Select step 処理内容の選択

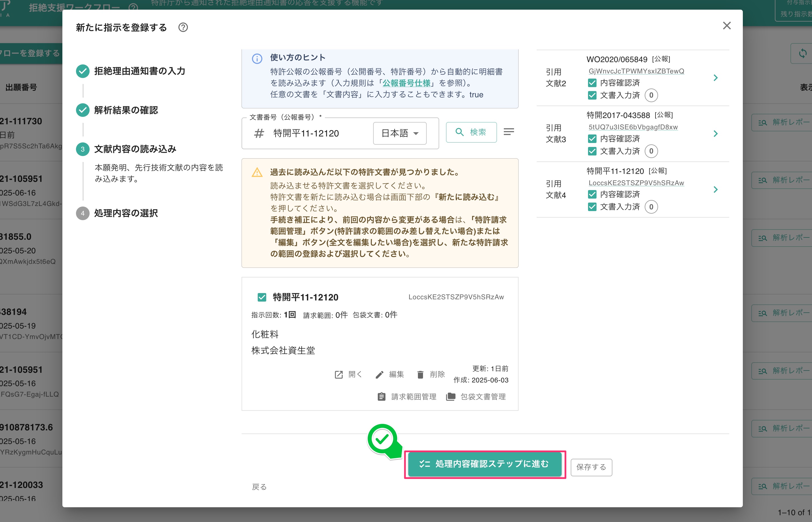pos(117,213)
